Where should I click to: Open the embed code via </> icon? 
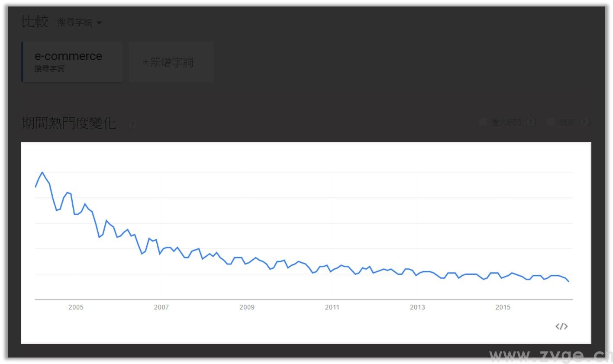point(561,326)
